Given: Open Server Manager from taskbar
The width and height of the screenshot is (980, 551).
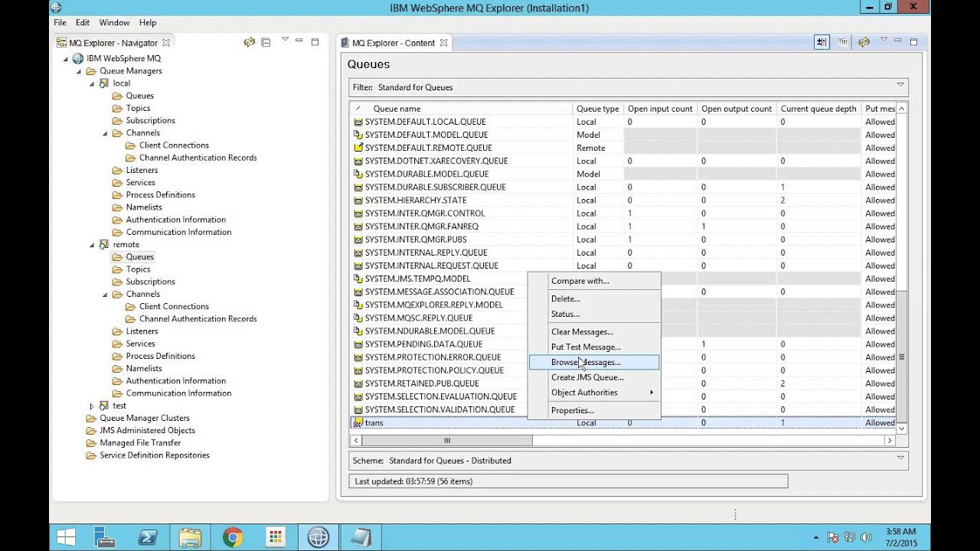Looking at the screenshot, I should (x=106, y=537).
